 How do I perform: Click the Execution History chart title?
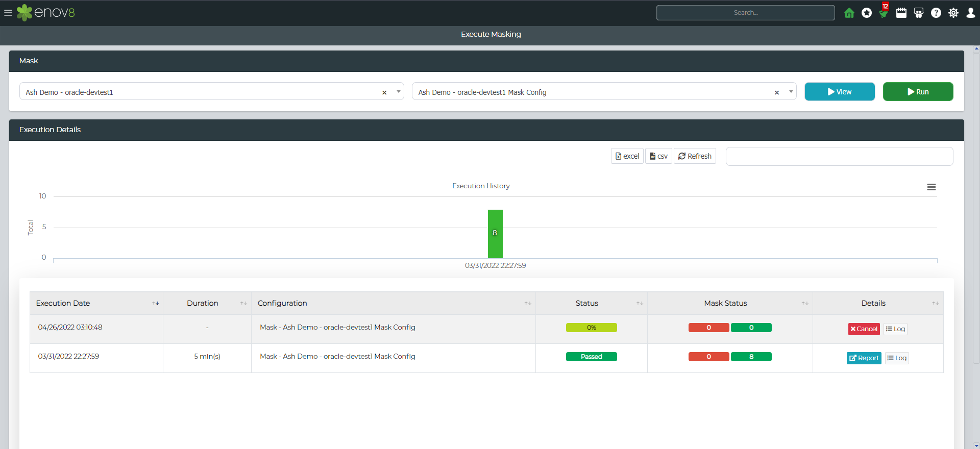pos(481,186)
